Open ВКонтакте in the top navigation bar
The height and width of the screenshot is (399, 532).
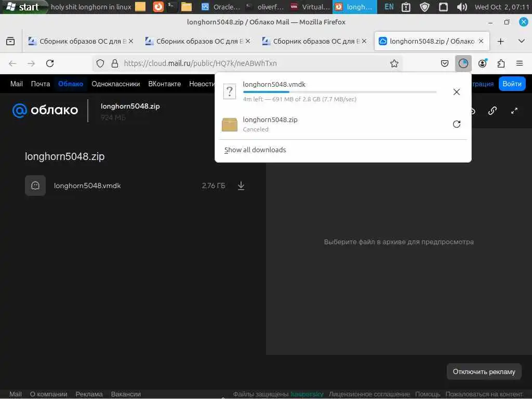[x=165, y=84]
